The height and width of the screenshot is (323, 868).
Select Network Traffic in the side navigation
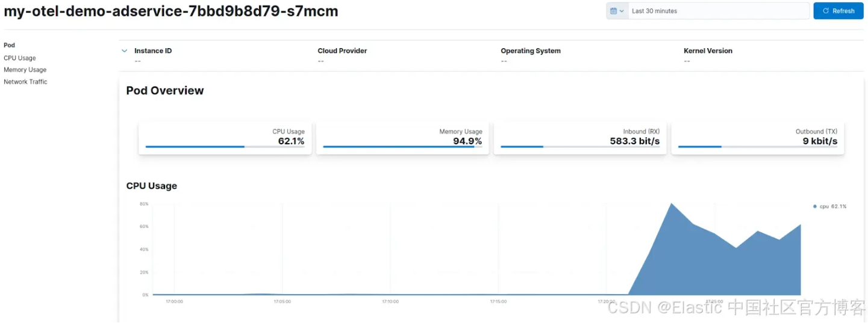(25, 82)
